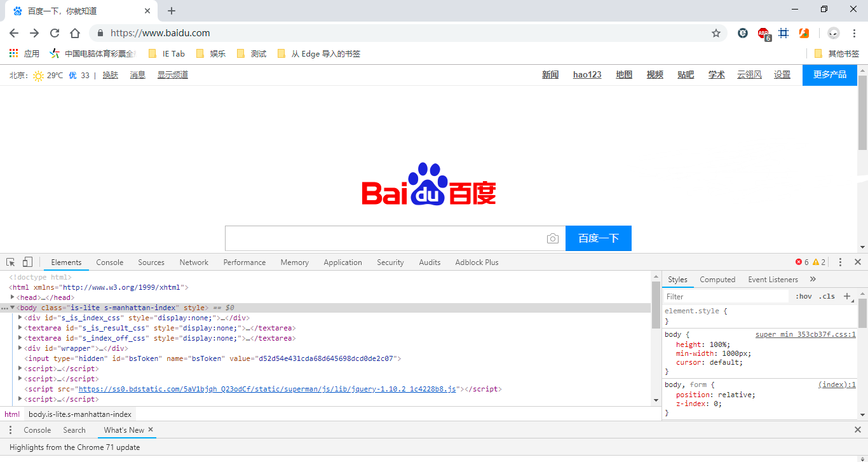Open DevTools customize three-dot menu
Viewport: 868px width, 462px height.
840,262
